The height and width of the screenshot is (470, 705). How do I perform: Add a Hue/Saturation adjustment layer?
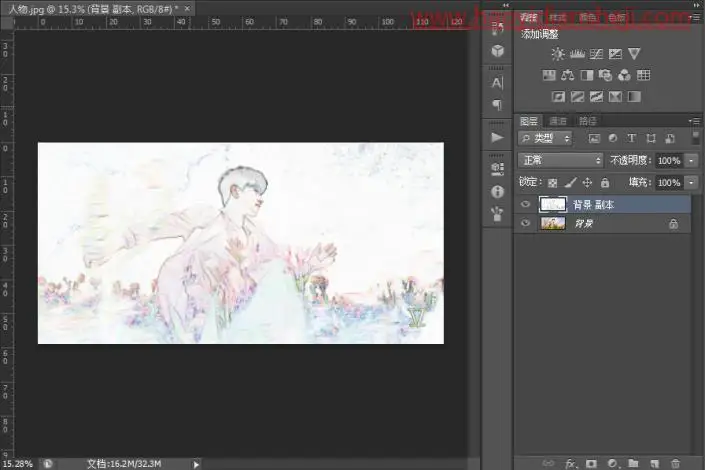[x=549, y=75]
